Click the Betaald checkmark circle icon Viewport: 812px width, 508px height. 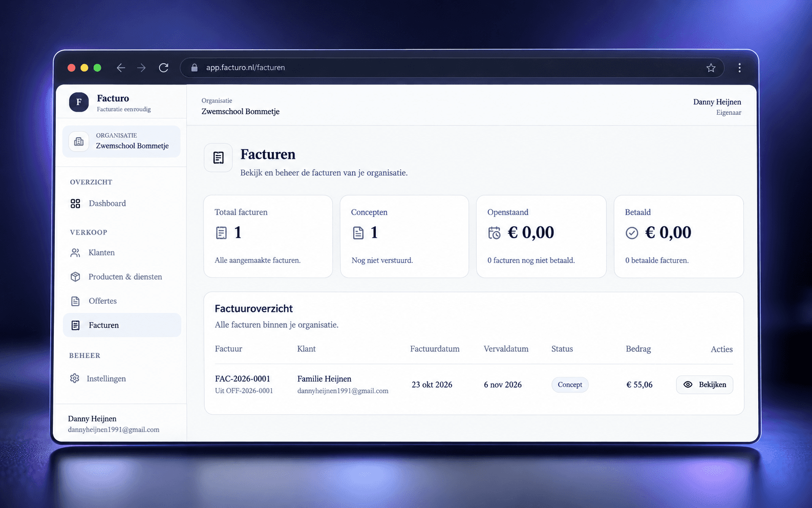632,233
